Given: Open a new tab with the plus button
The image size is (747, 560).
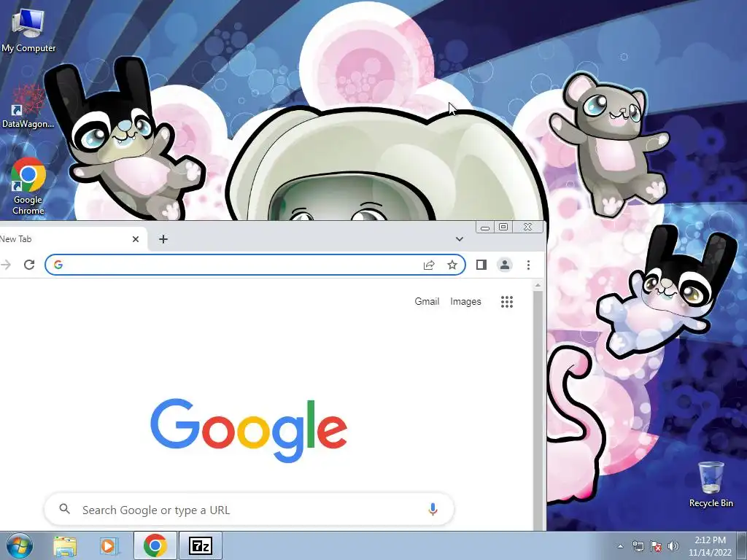Looking at the screenshot, I should [163, 239].
